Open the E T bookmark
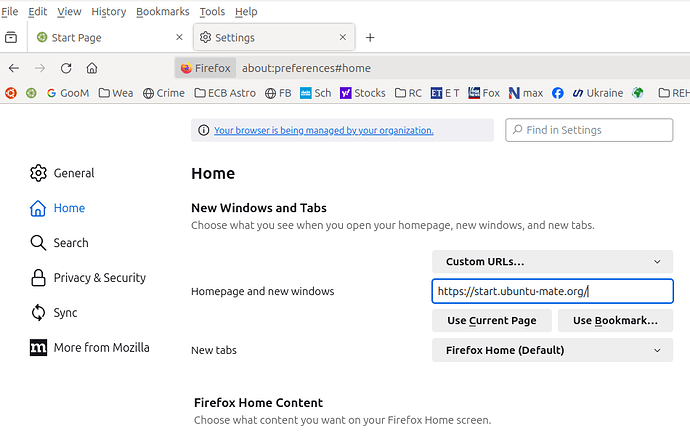This screenshot has width=690, height=438. 445,93
